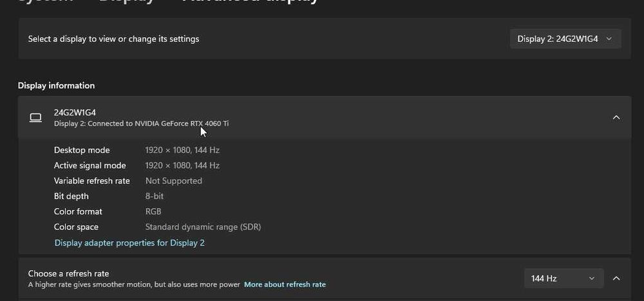
Task: Open the Display 2: 24G2W1G4 selection dropdown
Action: pyautogui.click(x=565, y=39)
